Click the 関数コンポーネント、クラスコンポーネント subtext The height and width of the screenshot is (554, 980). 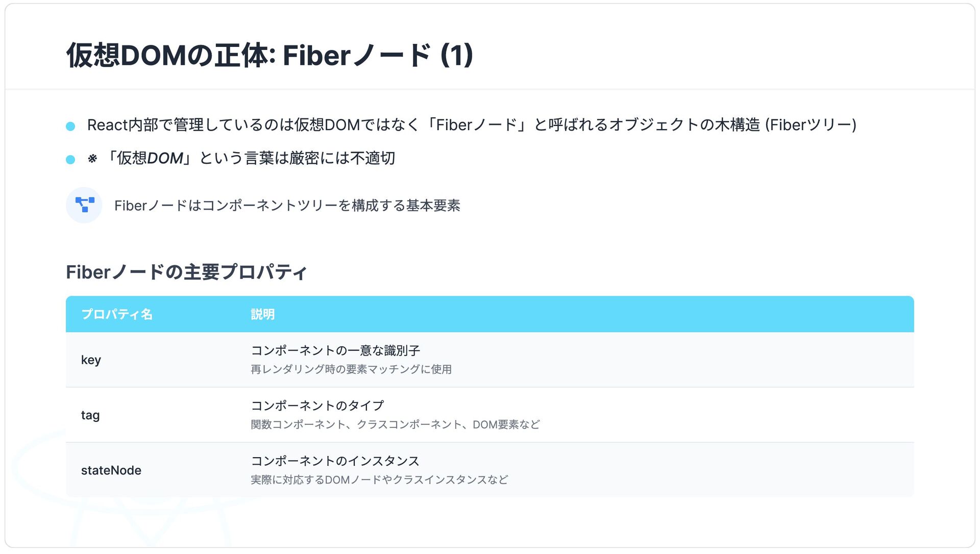[395, 424]
